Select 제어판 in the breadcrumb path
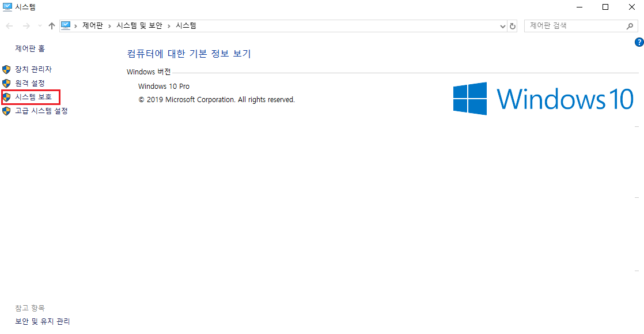 (92, 26)
